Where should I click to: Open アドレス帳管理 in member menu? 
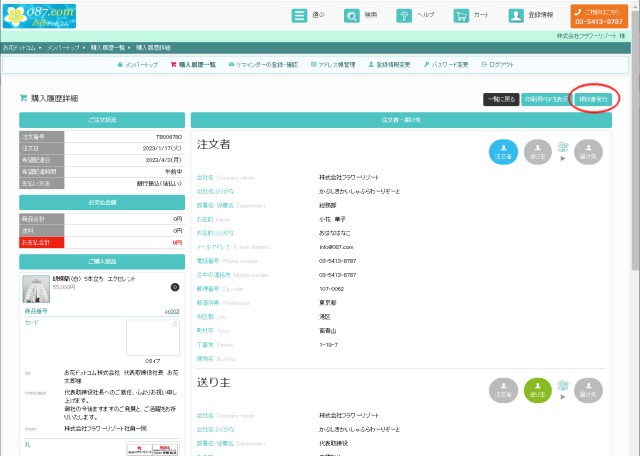(334, 64)
